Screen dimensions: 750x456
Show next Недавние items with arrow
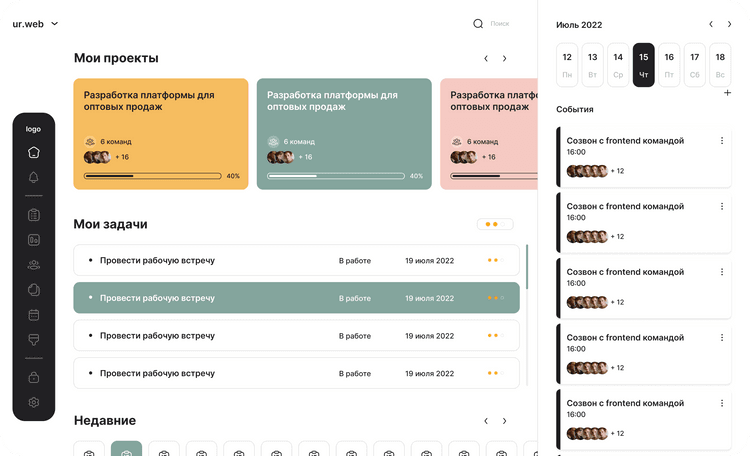[x=504, y=421]
